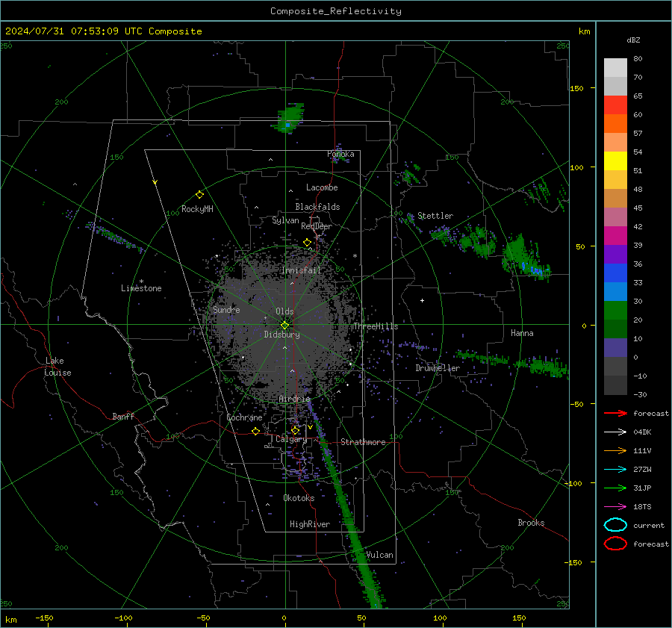Image resolution: width=672 pixels, height=628 pixels.
Task: Click the yellow diamond marker below RedDeer
Action: [x=308, y=243]
